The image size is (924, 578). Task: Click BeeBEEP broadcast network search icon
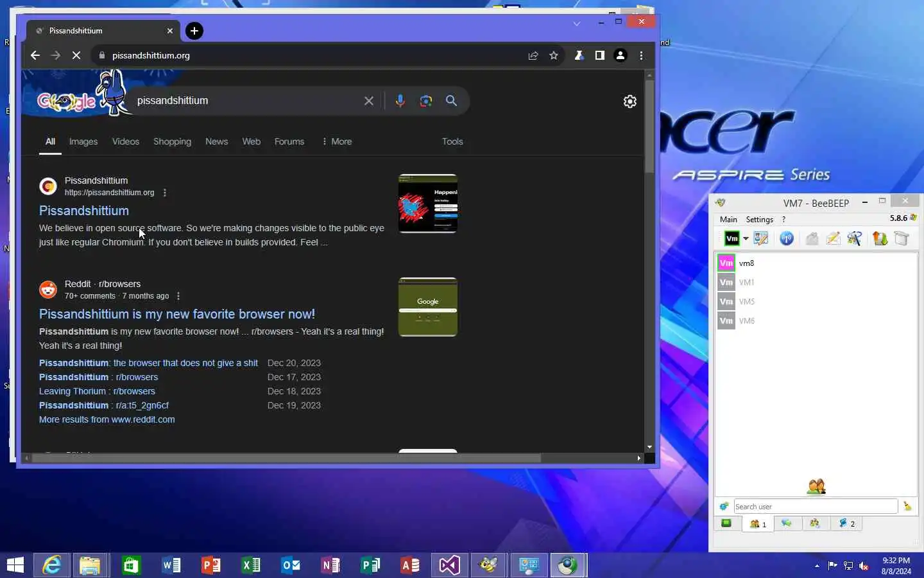pos(787,239)
